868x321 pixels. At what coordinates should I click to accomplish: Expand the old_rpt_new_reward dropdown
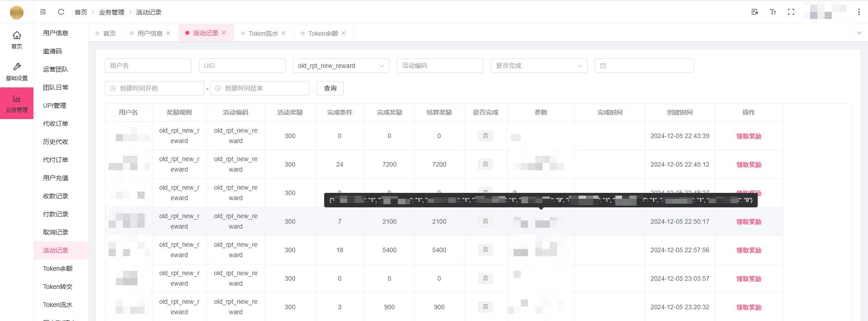[341, 66]
